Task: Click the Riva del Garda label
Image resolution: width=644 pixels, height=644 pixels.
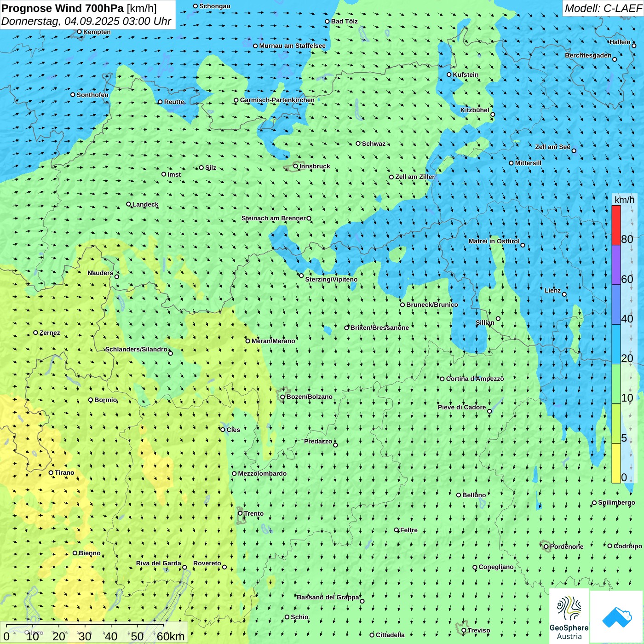Action: tap(158, 563)
